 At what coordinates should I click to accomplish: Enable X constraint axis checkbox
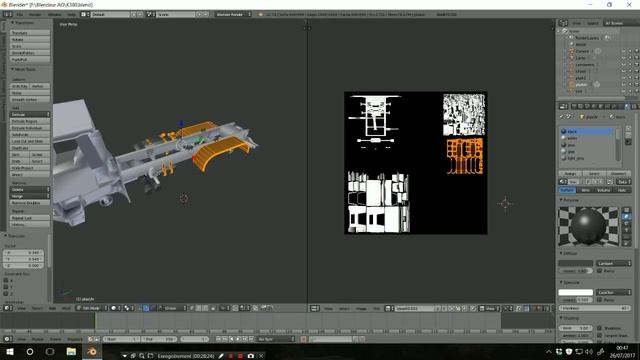tap(6, 280)
